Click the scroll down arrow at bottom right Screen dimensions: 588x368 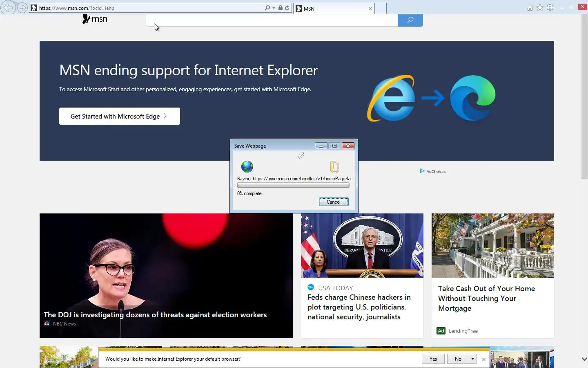[x=584, y=359]
